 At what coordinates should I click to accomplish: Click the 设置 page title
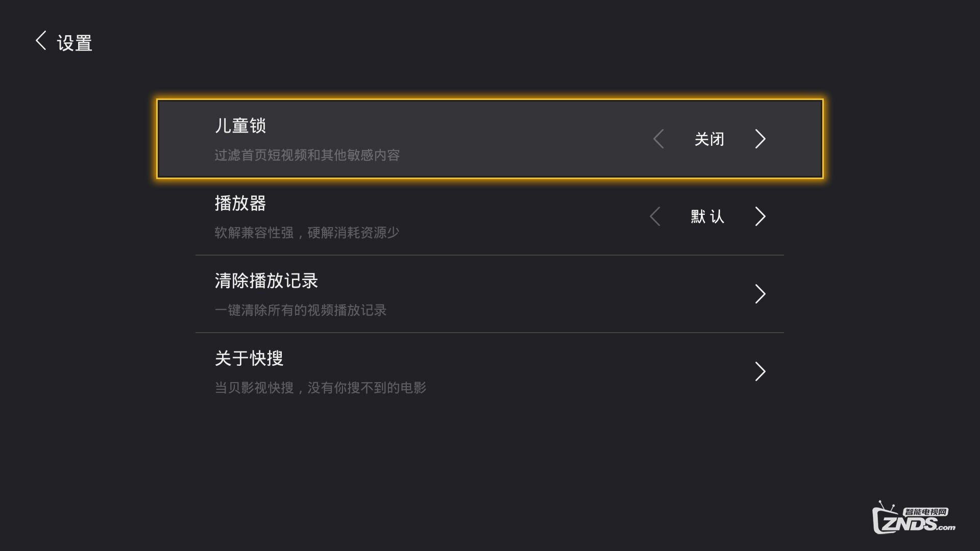pyautogui.click(x=75, y=43)
